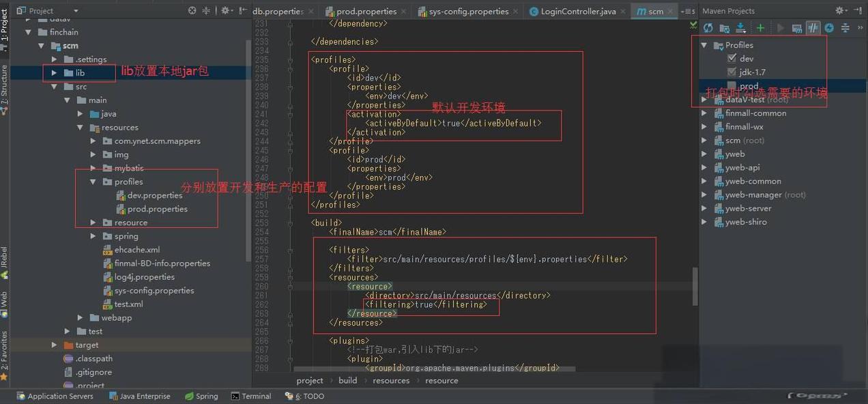The height and width of the screenshot is (404, 868).
Task: Collapse all in Maven Projects toolbar
Action: 845,28
